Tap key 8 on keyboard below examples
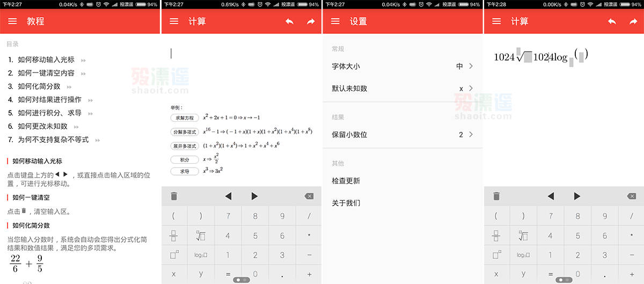This screenshot has height=284, width=644. (x=255, y=216)
